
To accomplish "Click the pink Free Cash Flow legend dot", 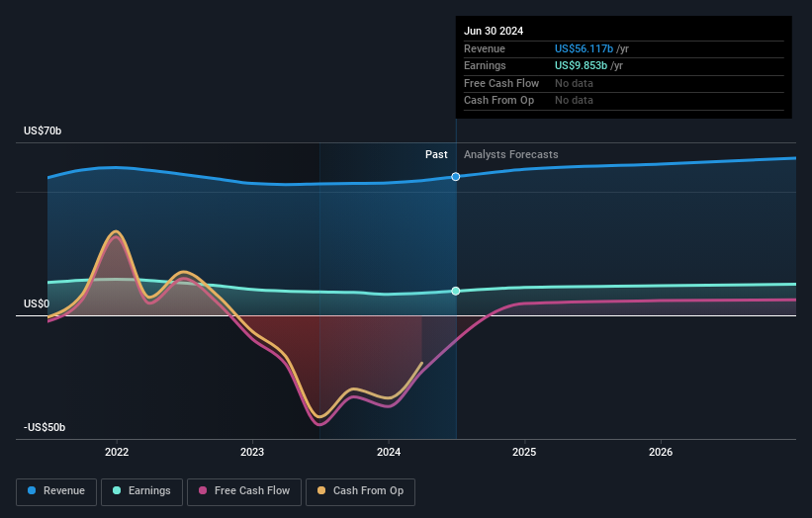I will (203, 490).
